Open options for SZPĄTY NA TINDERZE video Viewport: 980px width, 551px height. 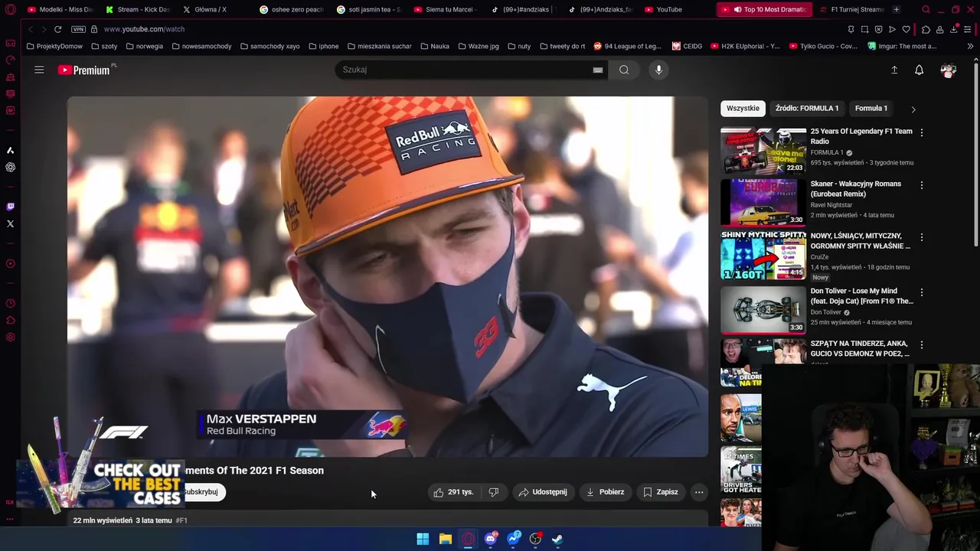[922, 345]
